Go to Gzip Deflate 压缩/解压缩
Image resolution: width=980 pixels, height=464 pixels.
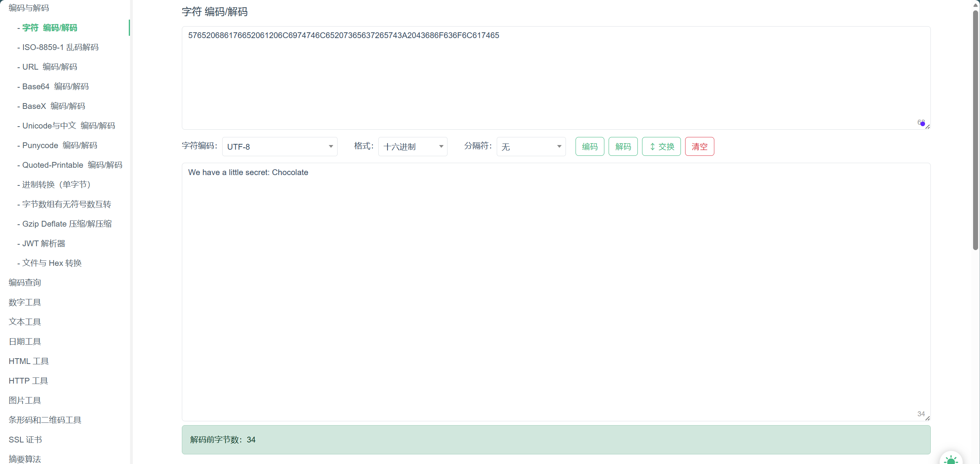tap(67, 224)
